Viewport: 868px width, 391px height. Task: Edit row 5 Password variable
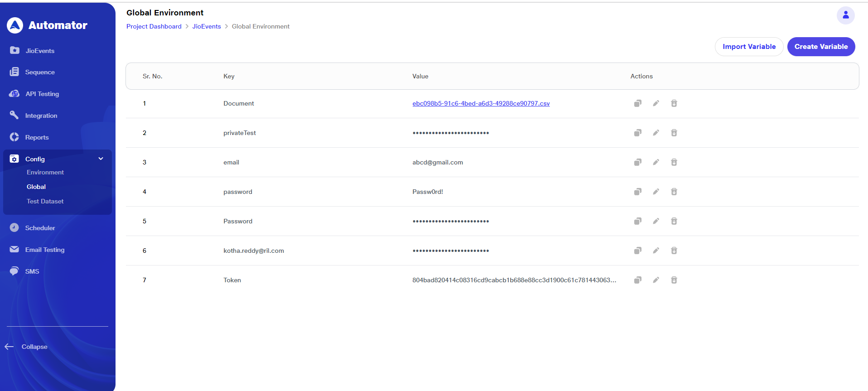pos(656,221)
